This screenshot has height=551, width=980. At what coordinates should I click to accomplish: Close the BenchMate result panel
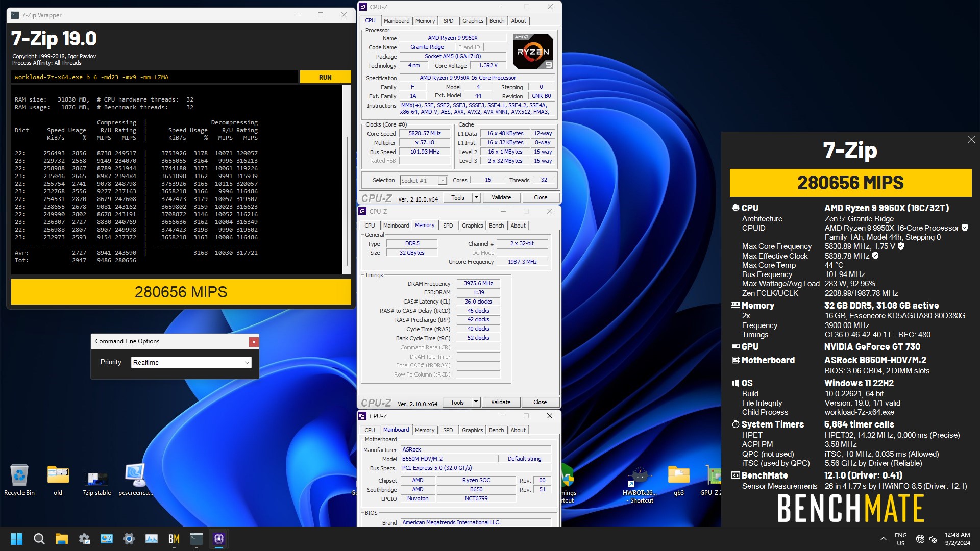tap(971, 140)
